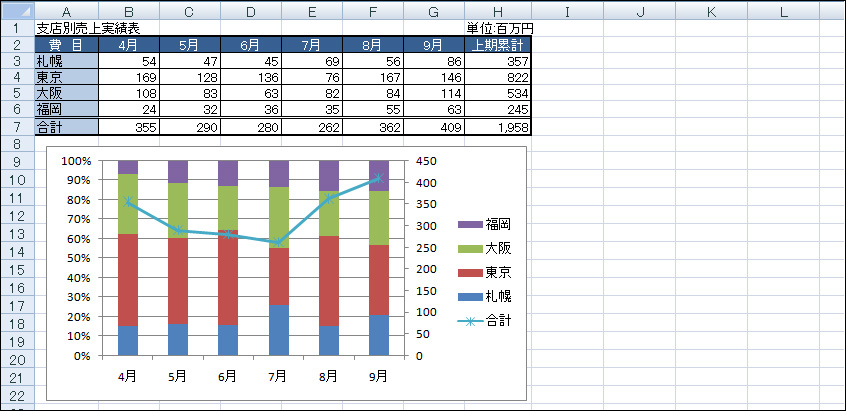This screenshot has width=846, height=411.
Task: Click the 単位:百万円 cell
Action: pos(498,28)
